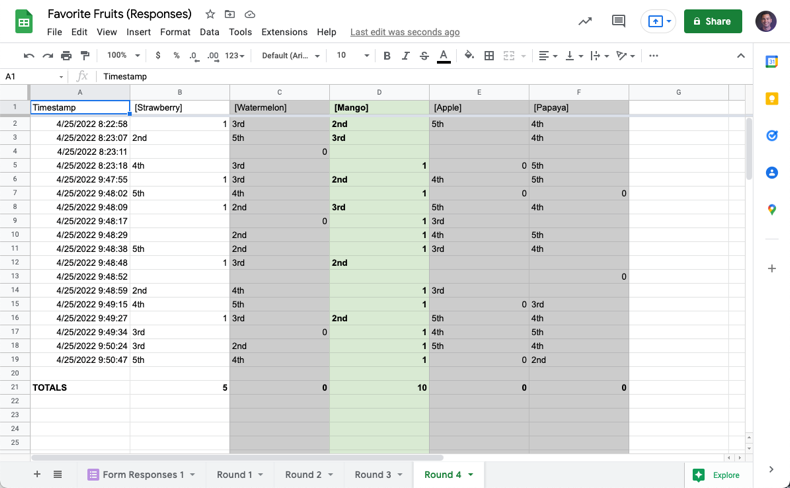The width and height of the screenshot is (790, 488).
Task: Switch to the Round 3 tab
Action: pyautogui.click(x=373, y=474)
